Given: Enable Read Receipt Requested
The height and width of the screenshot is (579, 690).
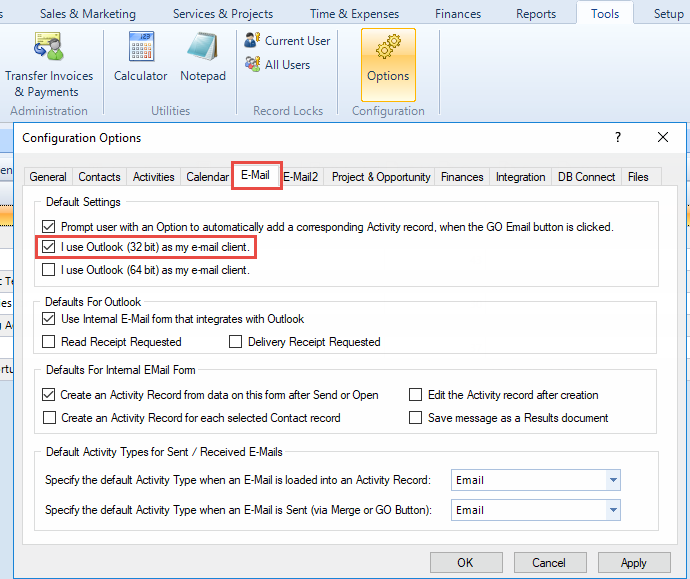Looking at the screenshot, I should [48, 342].
